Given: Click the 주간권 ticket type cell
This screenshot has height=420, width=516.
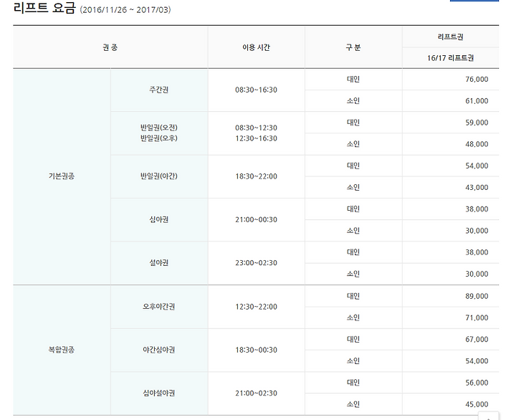Looking at the screenshot, I should point(159,90).
